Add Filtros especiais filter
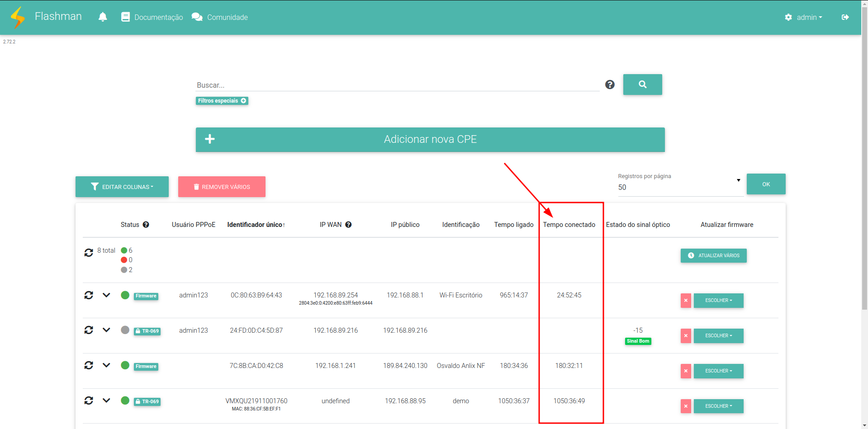The width and height of the screenshot is (868, 429). click(x=222, y=101)
